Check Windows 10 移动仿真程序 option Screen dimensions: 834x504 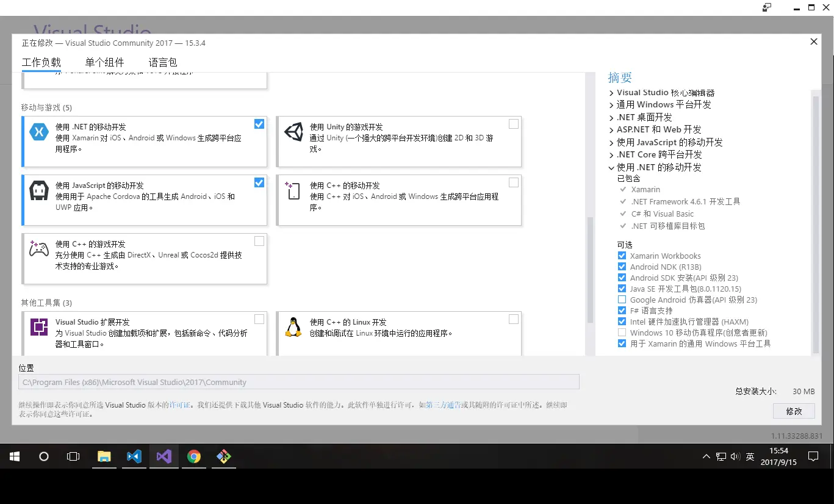click(622, 332)
